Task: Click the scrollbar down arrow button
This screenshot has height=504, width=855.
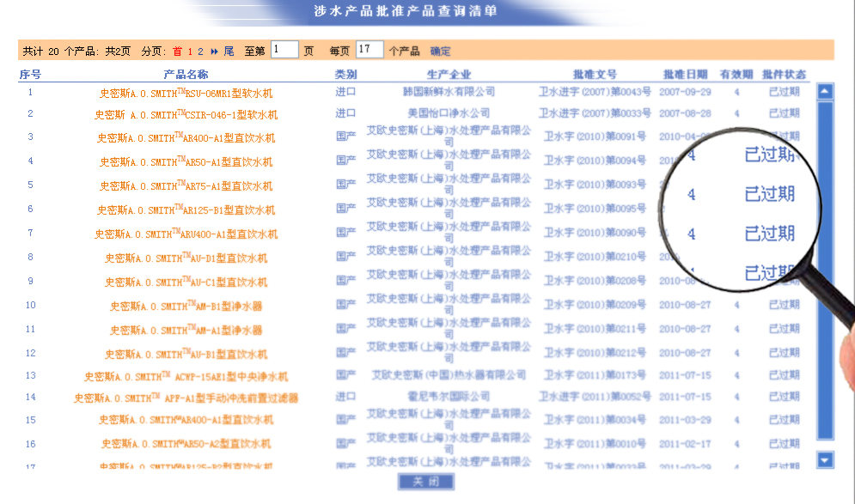Action: click(x=825, y=460)
